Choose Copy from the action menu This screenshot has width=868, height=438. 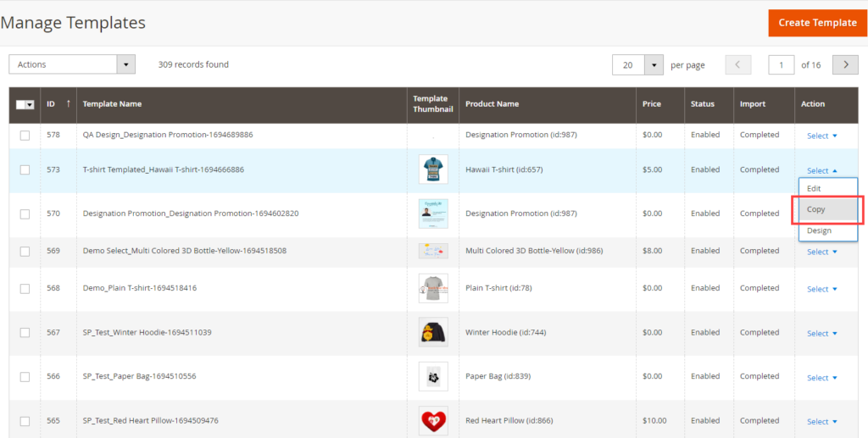click(x=816, y=209)
